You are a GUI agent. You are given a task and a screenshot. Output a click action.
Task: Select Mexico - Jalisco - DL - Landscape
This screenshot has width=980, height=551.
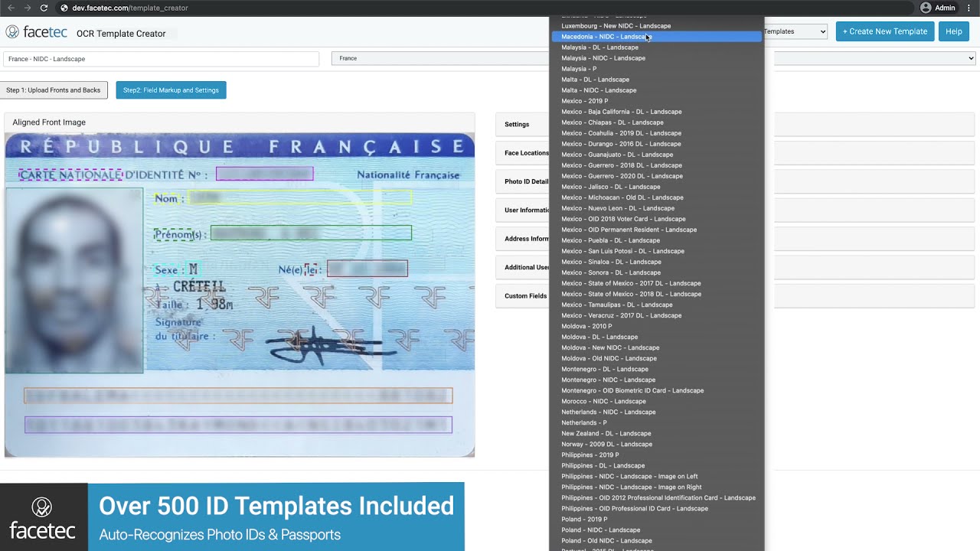coord(657,187)
